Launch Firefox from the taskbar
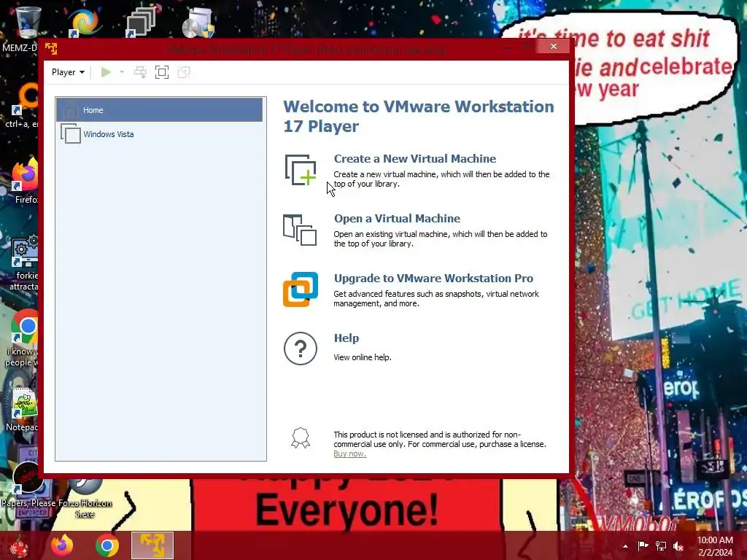This screenshot has width=747, height=560. 63,545
